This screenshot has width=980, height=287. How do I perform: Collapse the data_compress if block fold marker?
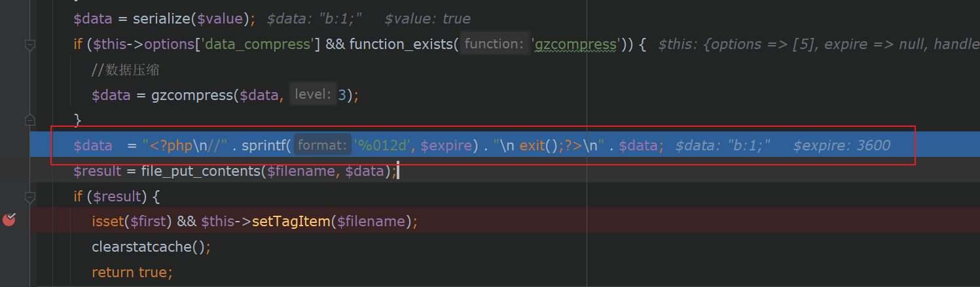click(29, 45)
